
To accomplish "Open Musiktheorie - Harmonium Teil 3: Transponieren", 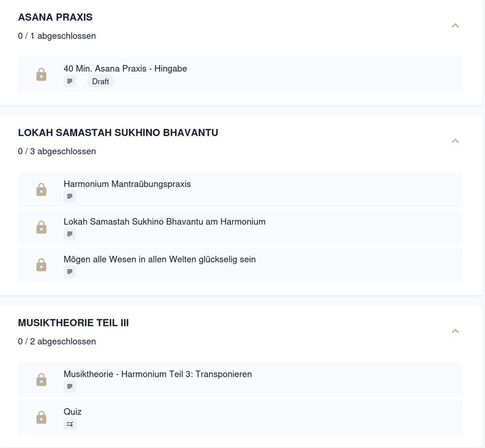I will tap(157, 374).
